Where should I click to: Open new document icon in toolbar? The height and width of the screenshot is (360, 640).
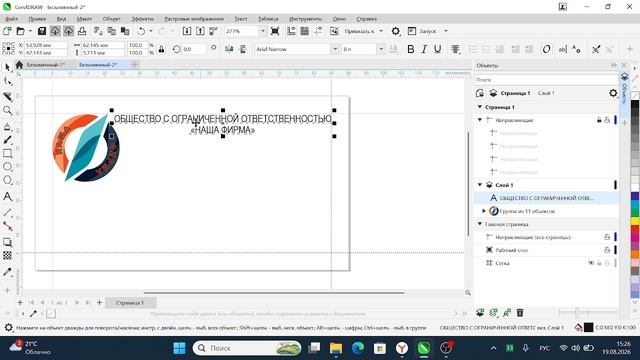(x=7, y=31)
